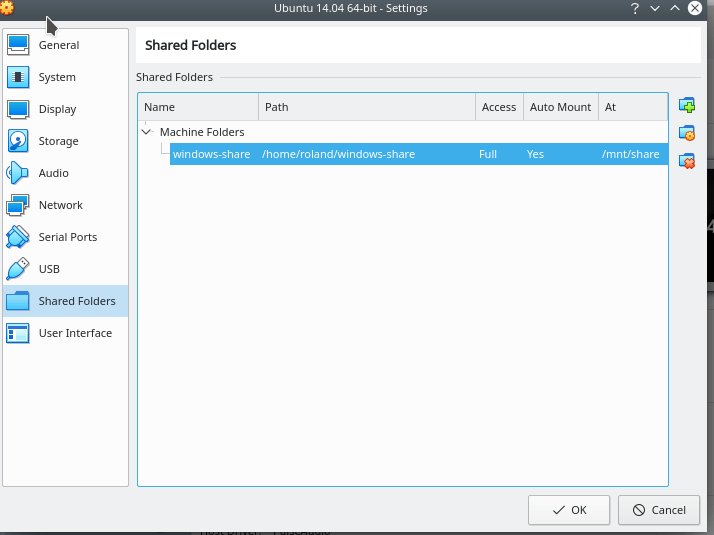Click the help question mark in title bar
Viewport: 714px width, 535px height.
(x=634, y=8)
